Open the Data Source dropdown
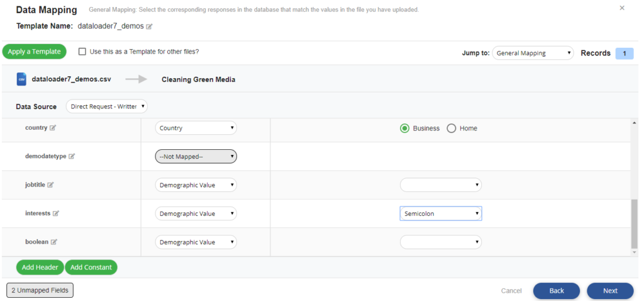The width and height of the screenshot is (644, 301). pyautogui.click(x=106, y=106)
